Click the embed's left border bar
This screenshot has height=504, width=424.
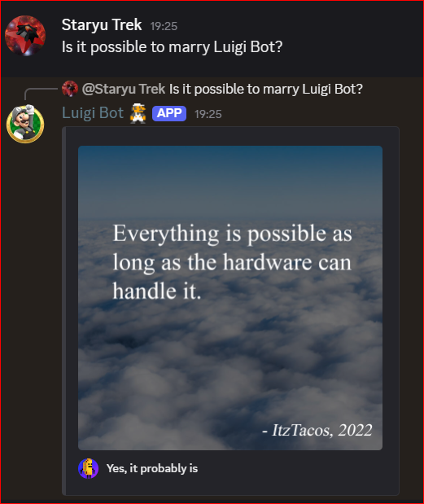[x=64, y=311]
